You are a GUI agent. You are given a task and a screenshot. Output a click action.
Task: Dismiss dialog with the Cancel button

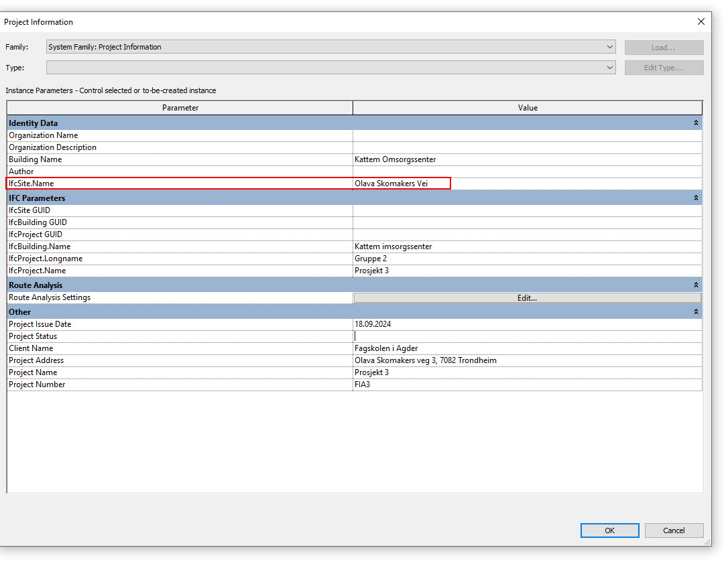674,530
